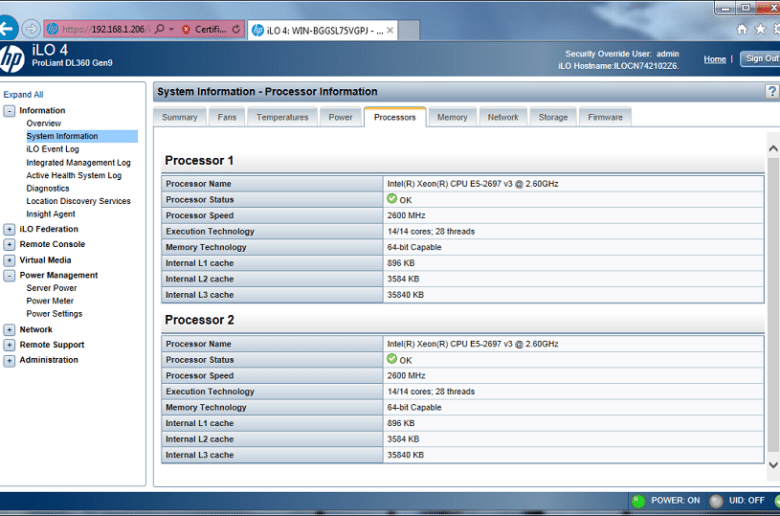Viewport: 780px width, 516px height.
Task: Expand the Remote Console tree node
Action: (9, 244)
